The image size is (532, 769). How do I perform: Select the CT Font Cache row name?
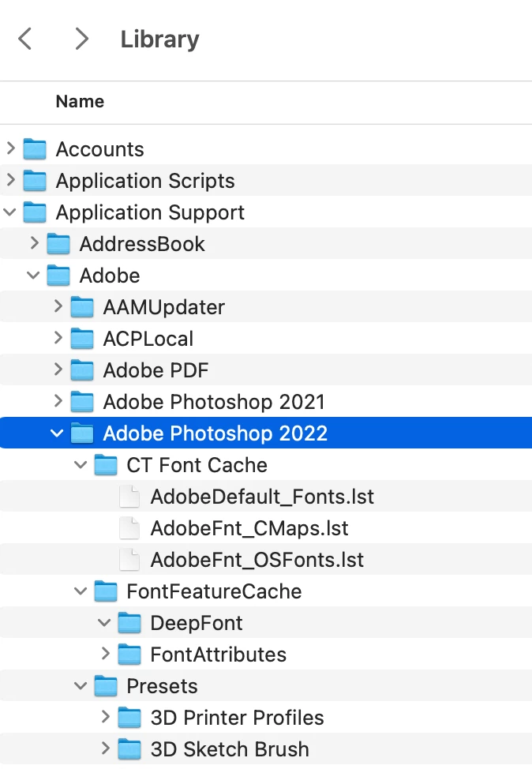coord(197,465)
